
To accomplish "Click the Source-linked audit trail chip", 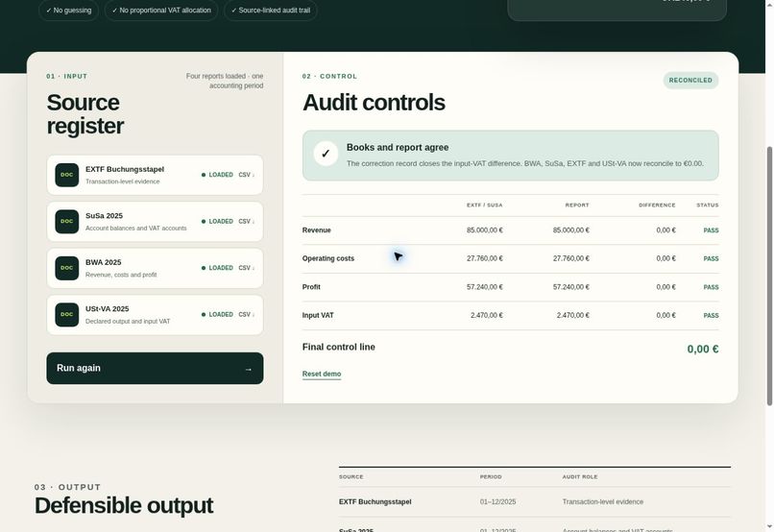I will coord(271,11).
